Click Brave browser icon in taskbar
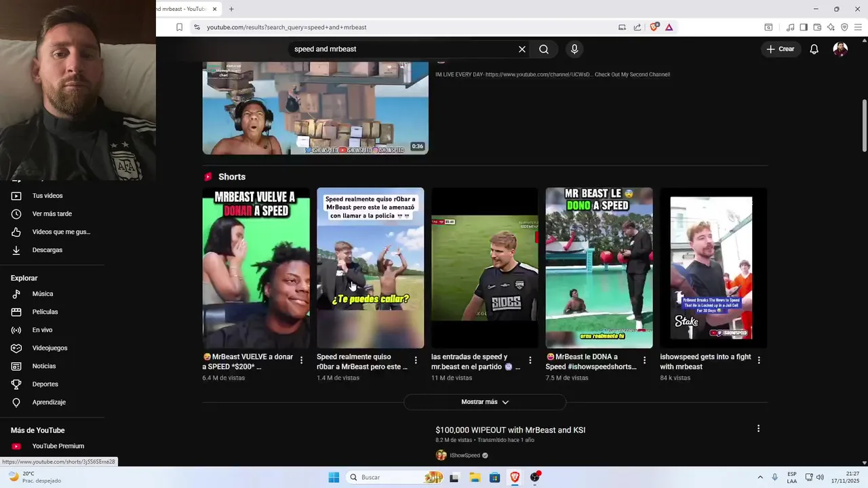This screenshot has width=868, height=488. (x=515, y=477)
